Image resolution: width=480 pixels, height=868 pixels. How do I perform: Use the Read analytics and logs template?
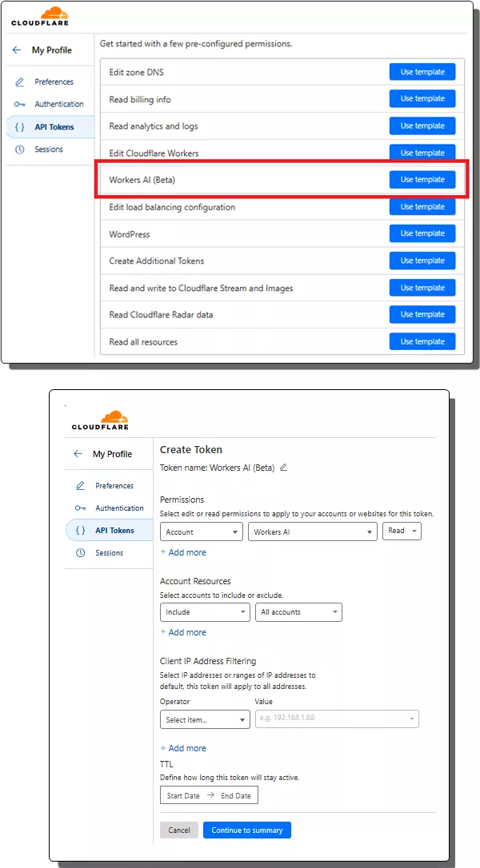click(x=422, y=125)
